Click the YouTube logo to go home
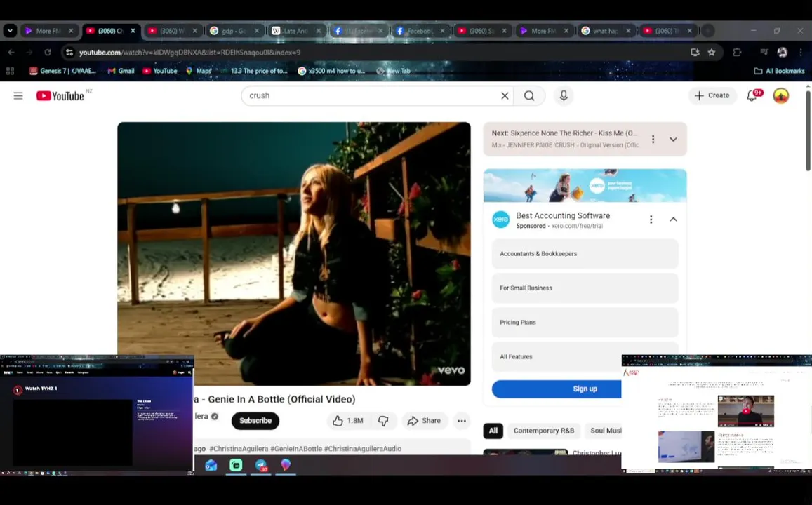The image size is (812, 505). [60, 95]
